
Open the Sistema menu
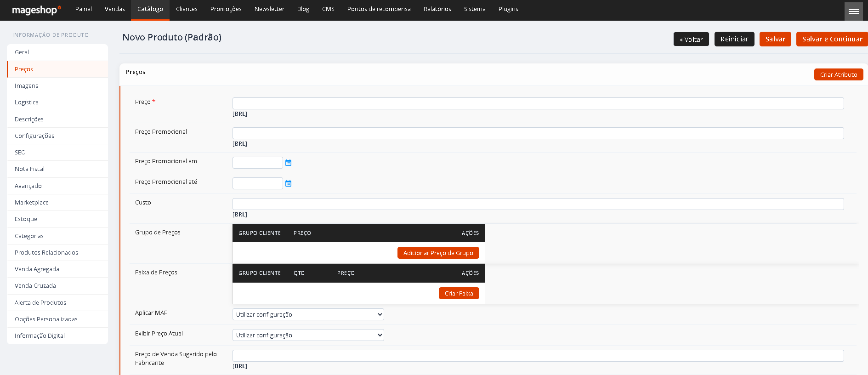pos(475,9)
